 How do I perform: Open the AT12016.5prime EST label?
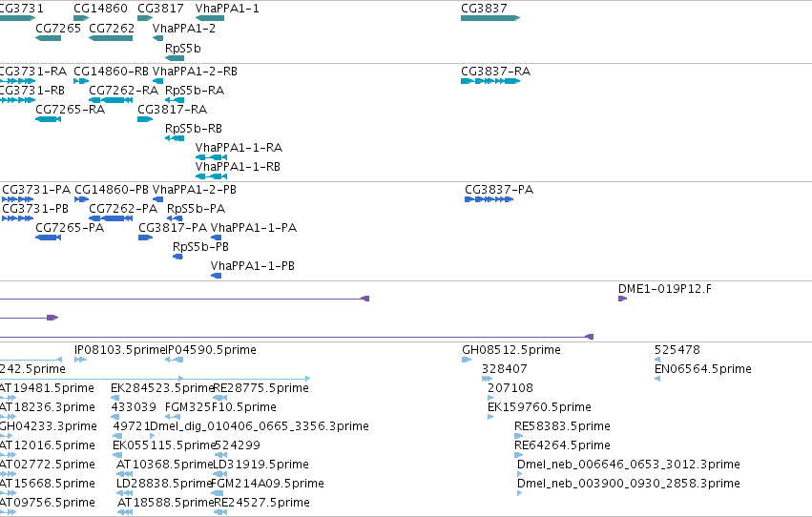48,445
